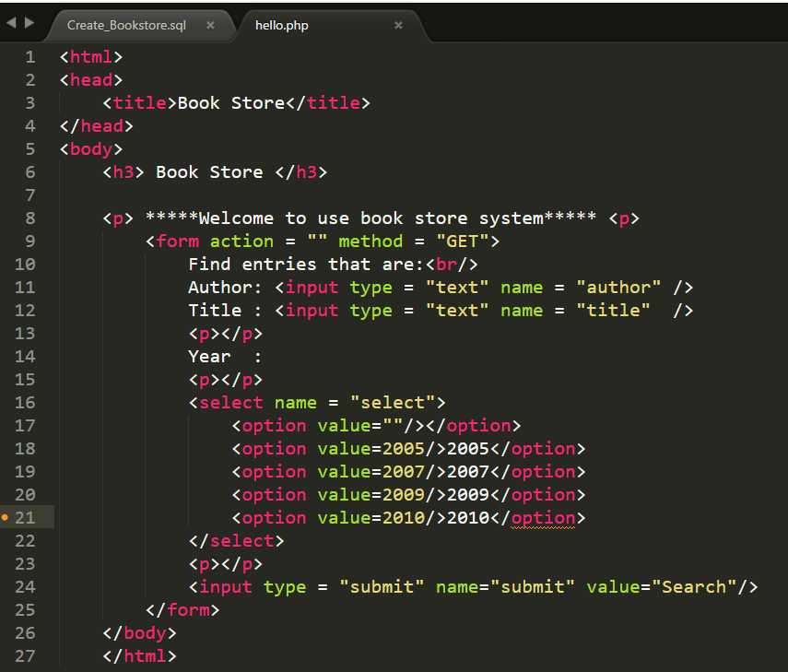This screenshot has width=788, height=672.
Task: Click the opening body tag on line 5
Action: point(91,149)
